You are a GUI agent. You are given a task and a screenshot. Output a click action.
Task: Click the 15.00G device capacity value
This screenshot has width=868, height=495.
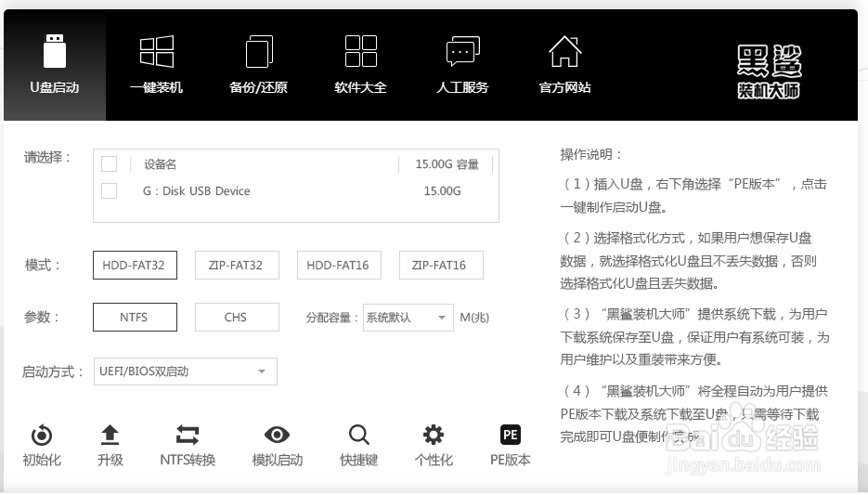click(442, 191)
